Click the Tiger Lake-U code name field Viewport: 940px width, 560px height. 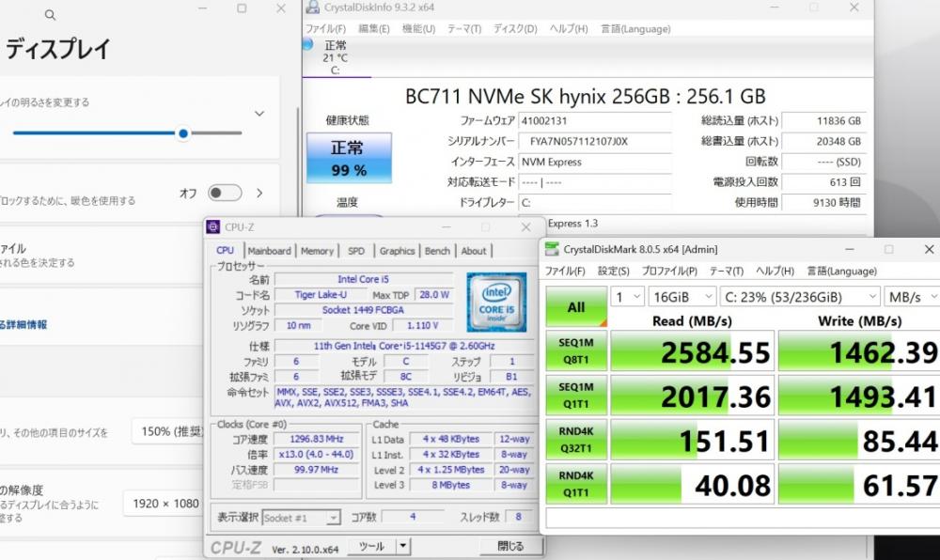pyautogui.click(x=321, y=295)
